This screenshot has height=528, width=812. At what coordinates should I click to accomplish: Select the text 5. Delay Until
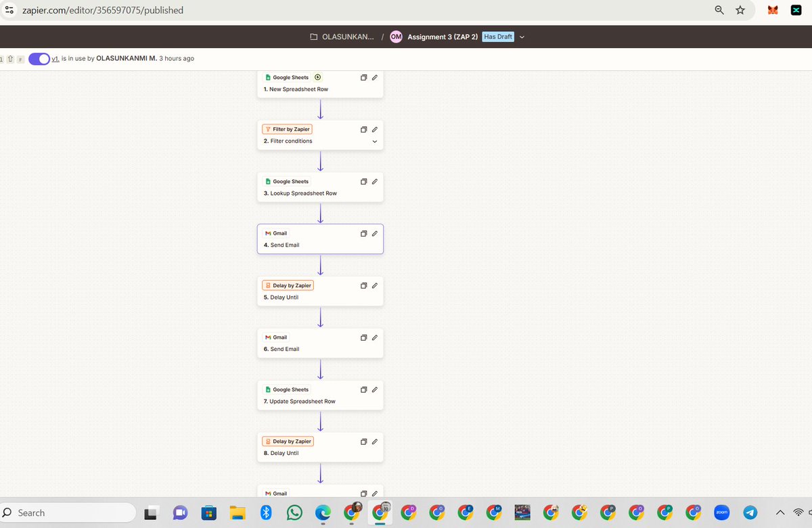281,297
